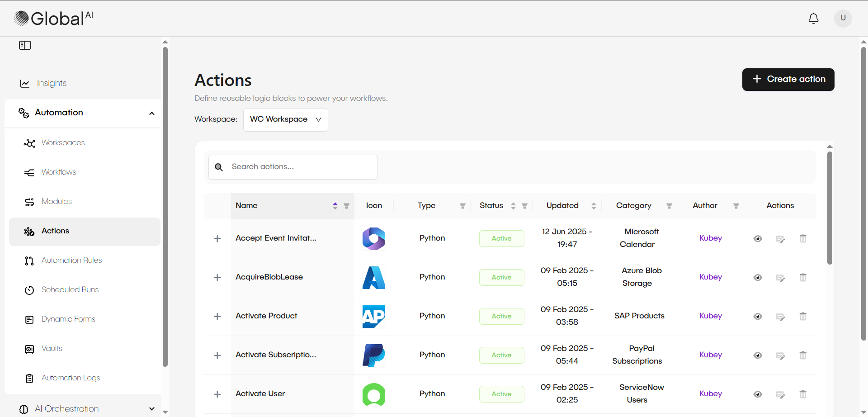Expand the Accept Event Invitation row

pyautogui.click(x=217, y=238)
